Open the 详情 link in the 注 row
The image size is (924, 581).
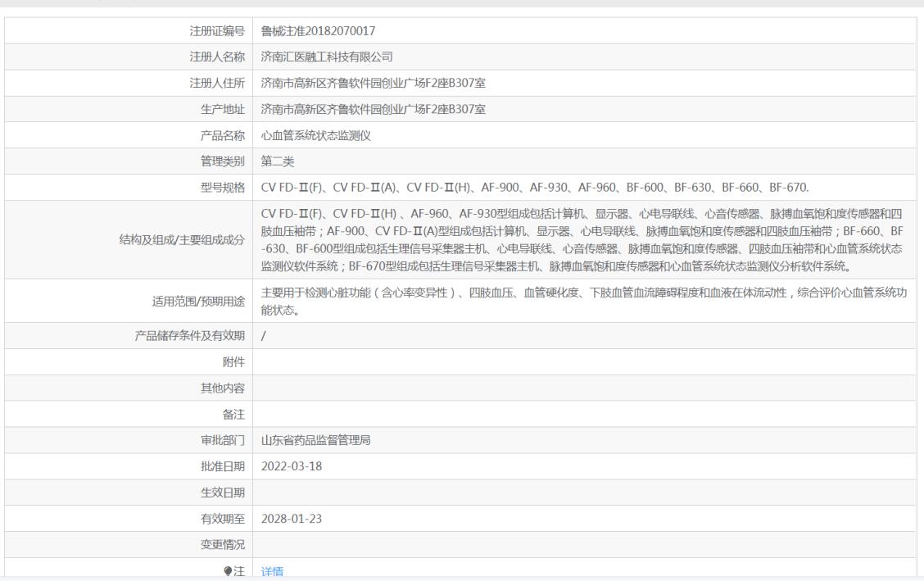coord(272,571)
